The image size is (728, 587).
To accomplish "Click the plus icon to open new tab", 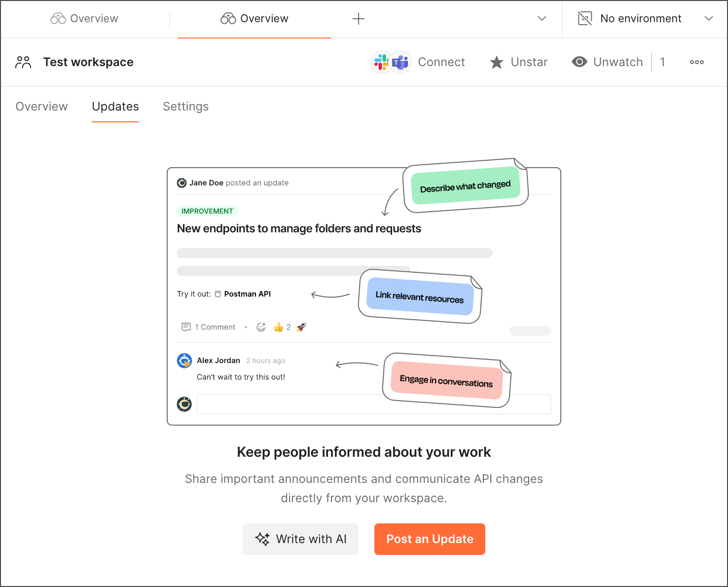I will 359,19.
